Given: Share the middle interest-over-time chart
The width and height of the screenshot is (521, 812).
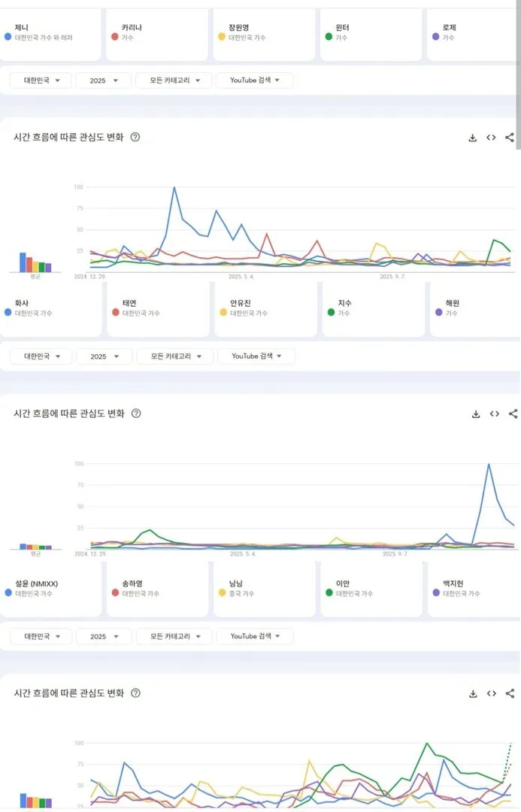Looking at the screenshot, I should [513, 414].
